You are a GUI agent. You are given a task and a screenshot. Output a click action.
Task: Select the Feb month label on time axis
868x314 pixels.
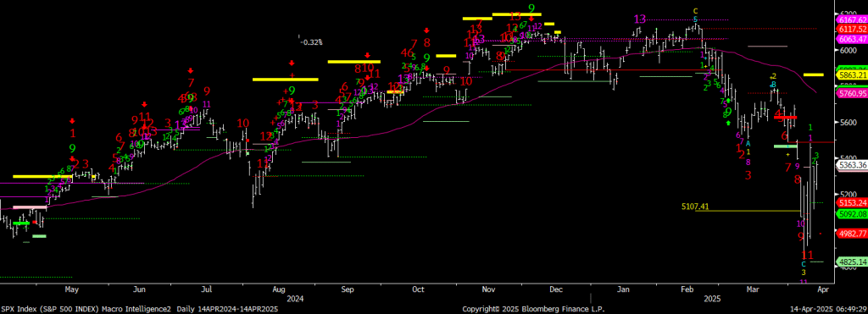tap(687, 289)
